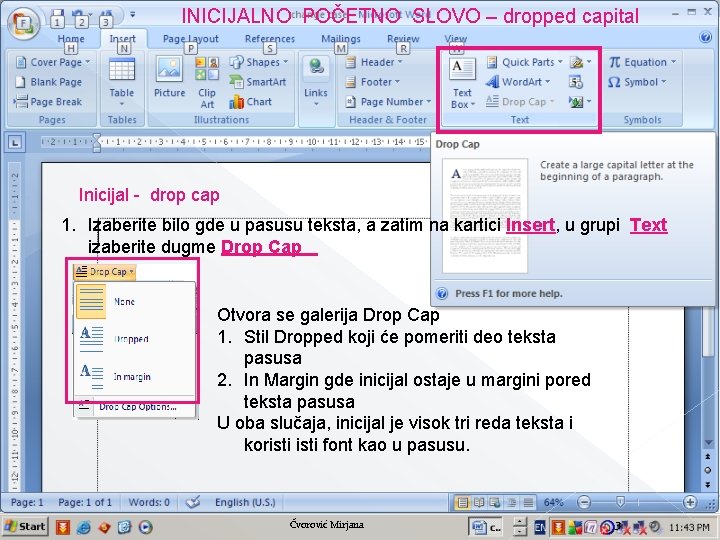Click the indent marker on horizontal ruler

click(x=96, y=143)
